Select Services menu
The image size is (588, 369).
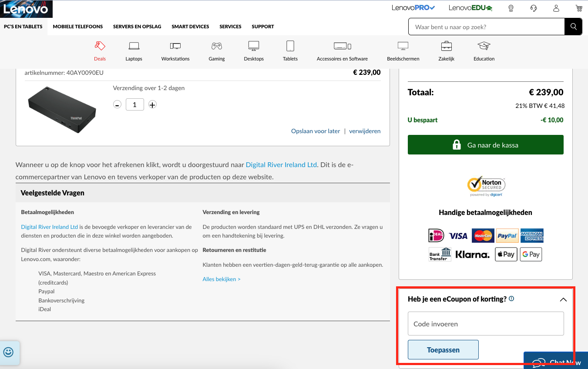click(x=230, y=27)
